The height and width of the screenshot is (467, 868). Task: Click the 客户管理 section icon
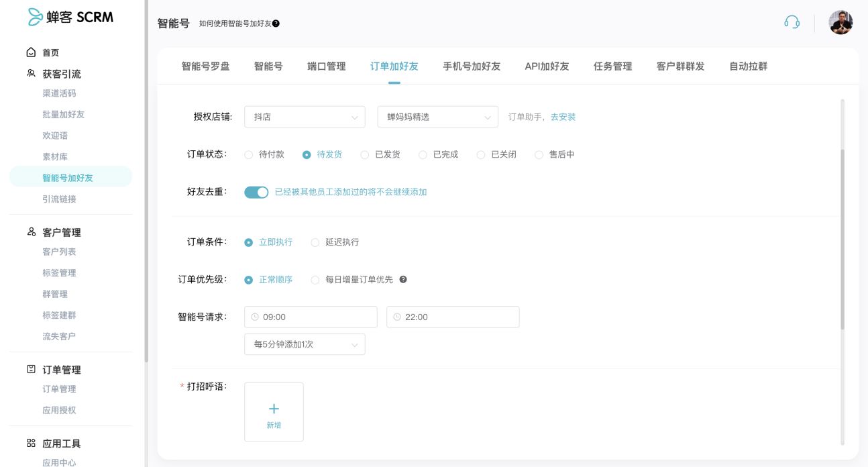pos(31,231)
